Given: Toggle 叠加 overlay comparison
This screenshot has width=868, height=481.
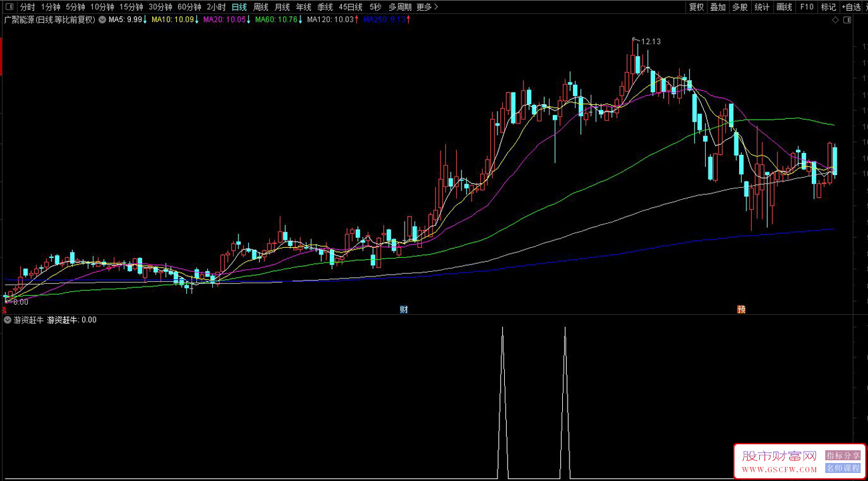Looking at the screenshot, I should pos(718,7).
